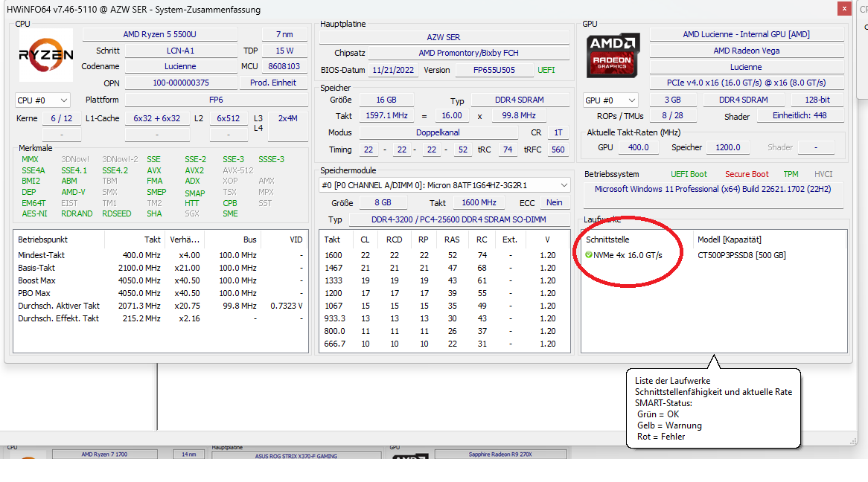Click the LCN-A1 stepping value

180,51
